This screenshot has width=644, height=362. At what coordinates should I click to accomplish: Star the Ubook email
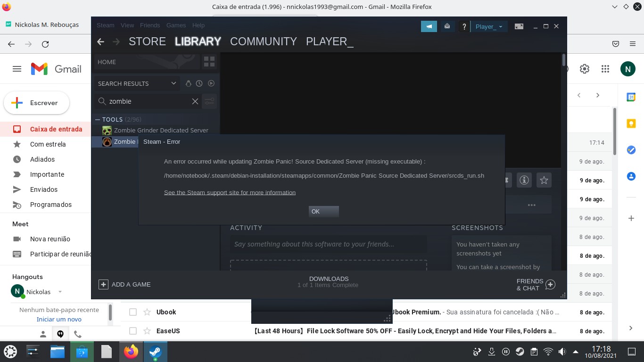(x=147, y=312)
